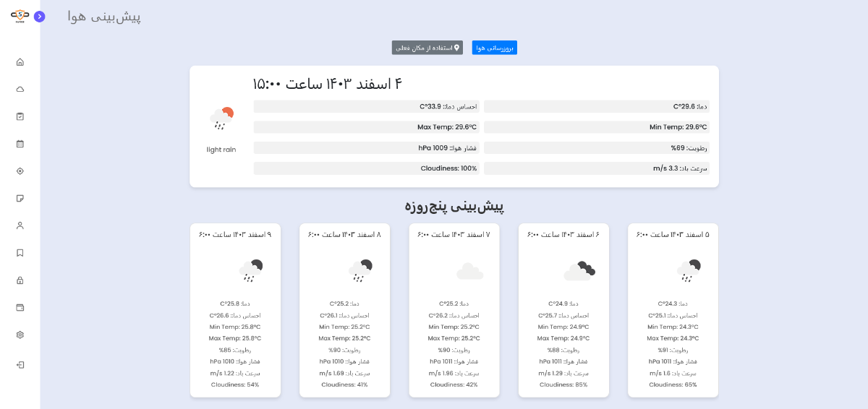Select the Max Temp: 29.6°C field
The height and width of the screenshot is (409, 868).
pos(366,127)
